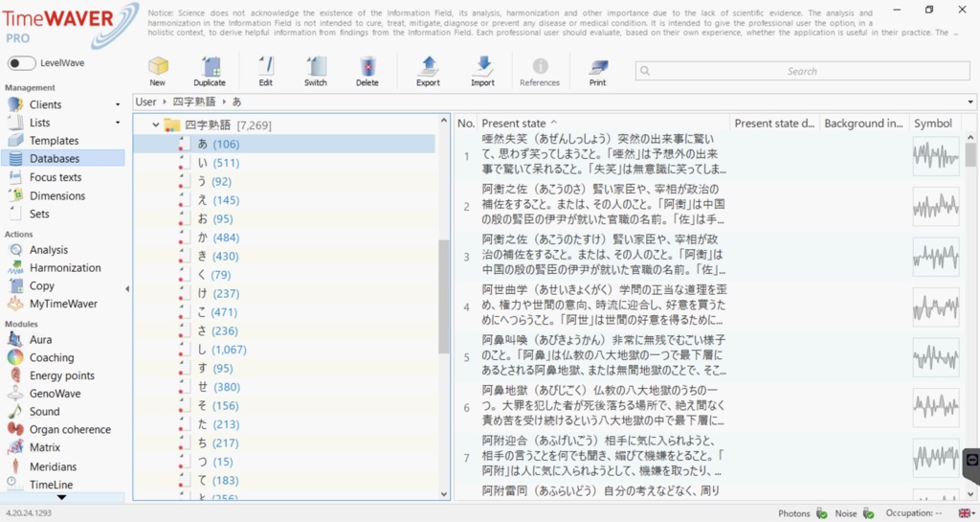
Task: Open Dimensions in the sidebar
Action: pos(57,195)
